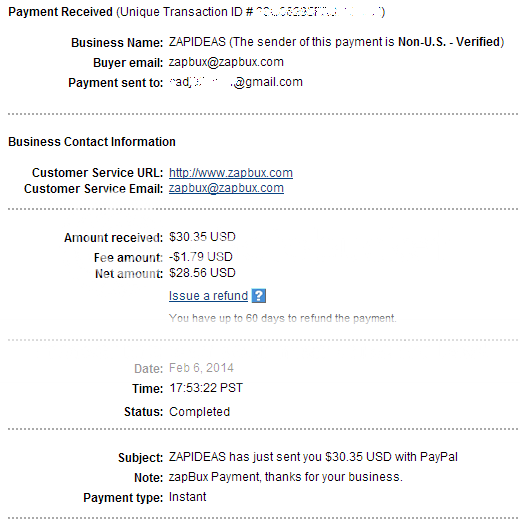Select the Buyer email zapbux@zapbux.com text
The height and width of the screenshot is (526, 520).
[x=226, y=62]
